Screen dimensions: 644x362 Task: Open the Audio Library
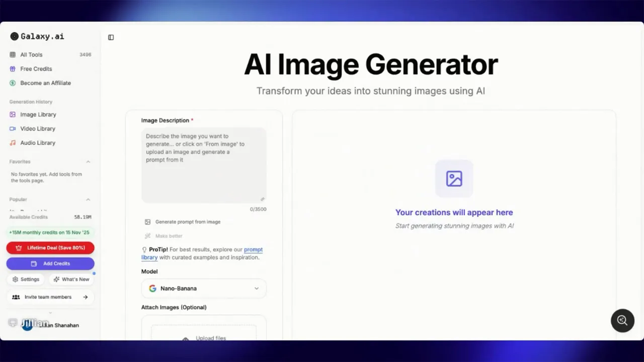(x=37, y=143)
